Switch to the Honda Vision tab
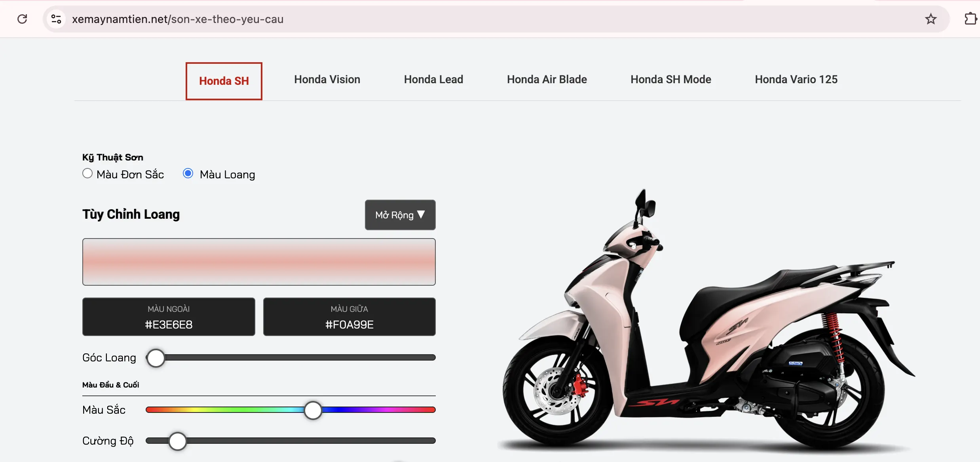 pyautogui.click(x=327, y=80)
